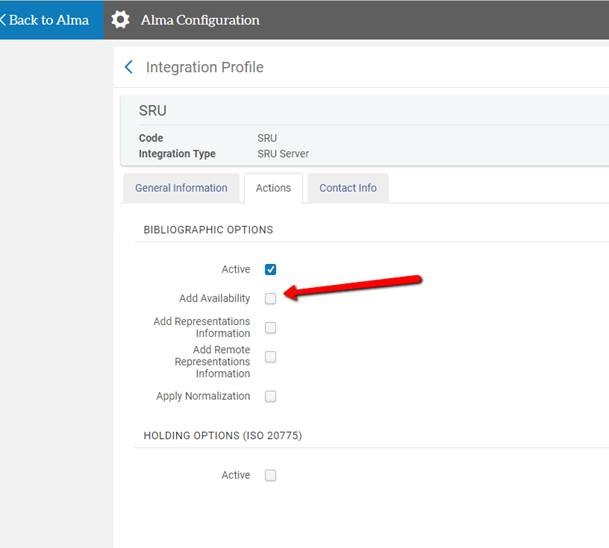Click the SRU Server integration type value

[x=283, y=154]
